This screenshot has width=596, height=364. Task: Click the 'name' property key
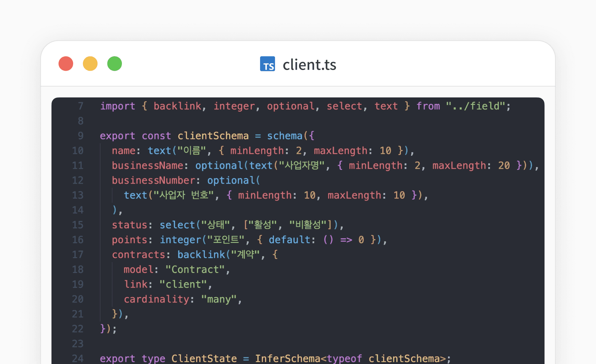(124, 151)
